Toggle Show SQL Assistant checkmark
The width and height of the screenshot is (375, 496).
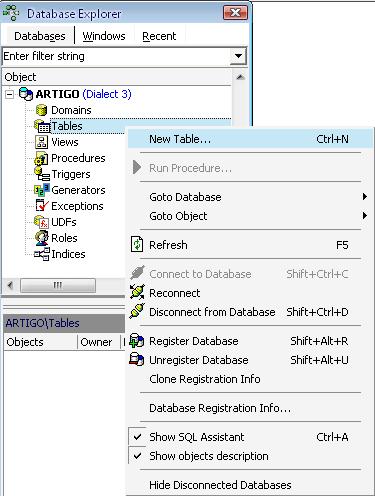[137, 436]
